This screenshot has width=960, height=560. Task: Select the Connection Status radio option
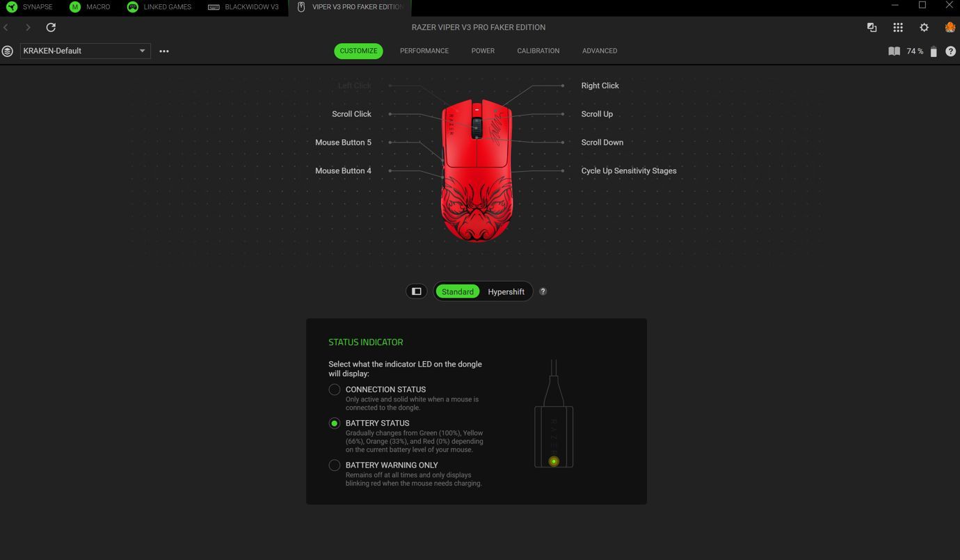(x=335, y=390)
